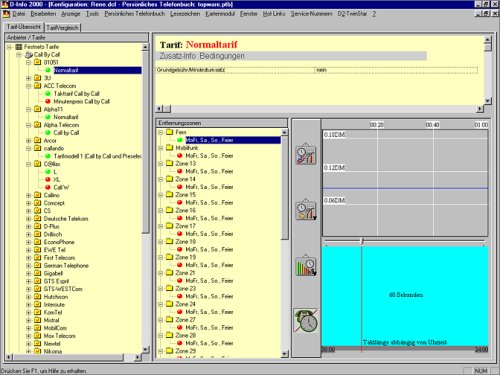Click the folder icon next to MobilCom
The height and width of the screenshot is (375, 500).
(x=38, y=328)
